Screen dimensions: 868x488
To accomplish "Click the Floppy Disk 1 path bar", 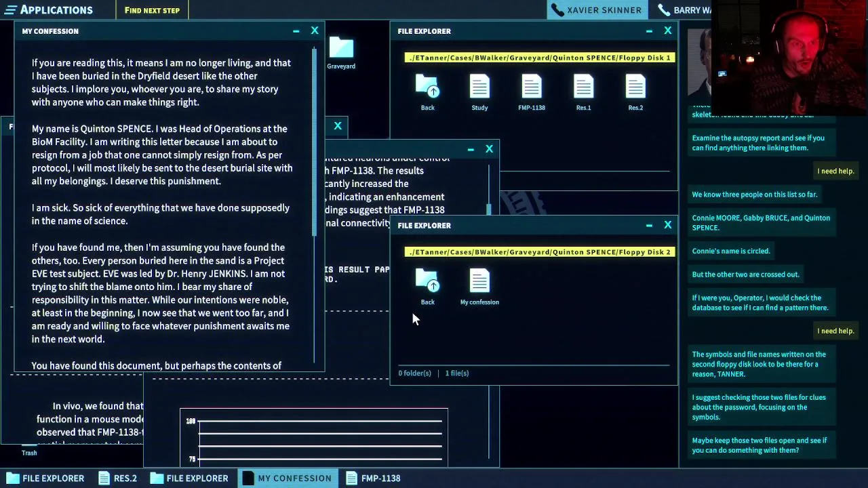I will click(x=539, y=58).
